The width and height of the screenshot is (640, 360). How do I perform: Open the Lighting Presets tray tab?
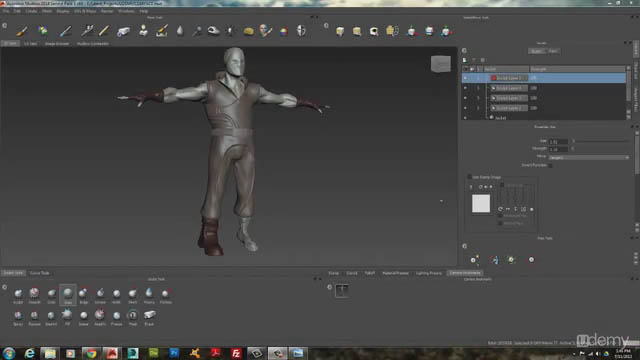pos(429,273)
